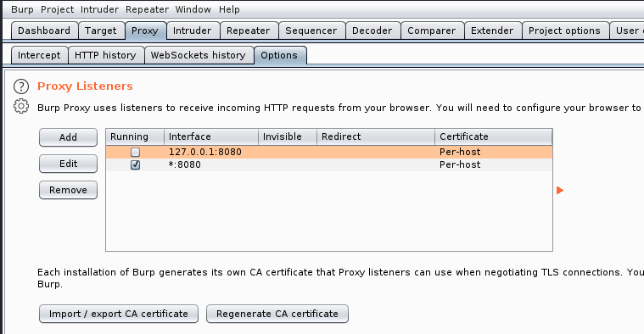Screen dimensions: 644x334
Task: Open the Project menu
Action: click(x=57, y=9)
